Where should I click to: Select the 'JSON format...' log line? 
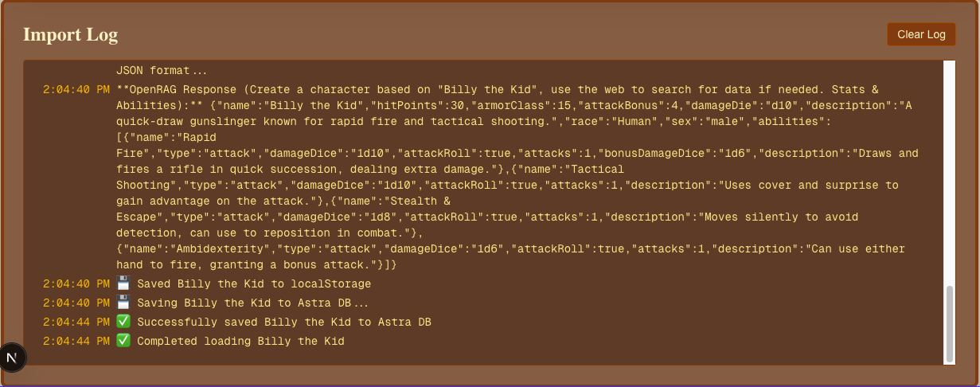(x=162, y=70)
